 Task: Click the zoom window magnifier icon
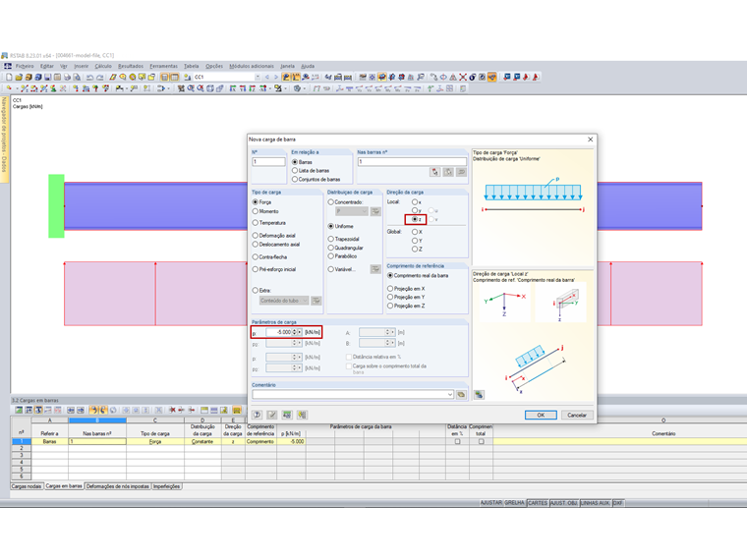[x=191, y=88]
